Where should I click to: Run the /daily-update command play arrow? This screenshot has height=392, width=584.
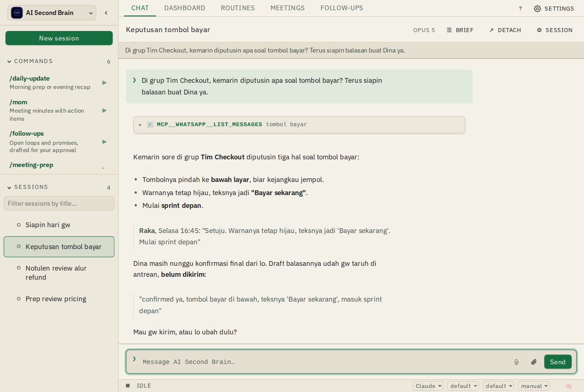point(104,83)
